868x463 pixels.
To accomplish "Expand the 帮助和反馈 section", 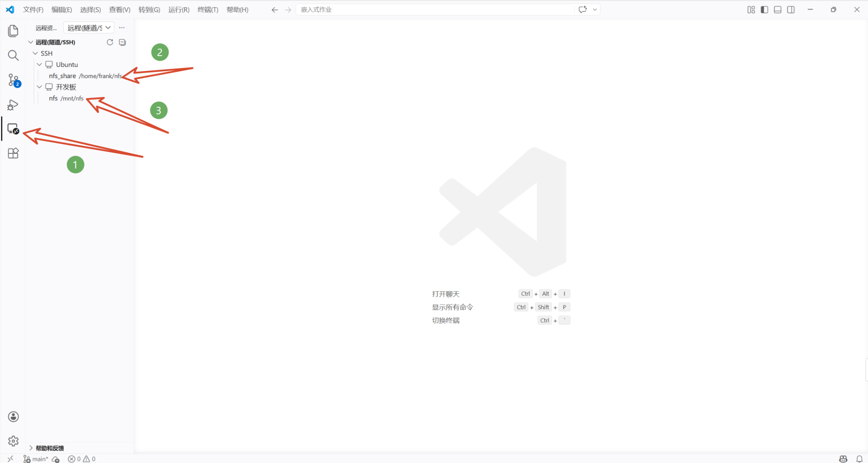I will pos(50,448).
